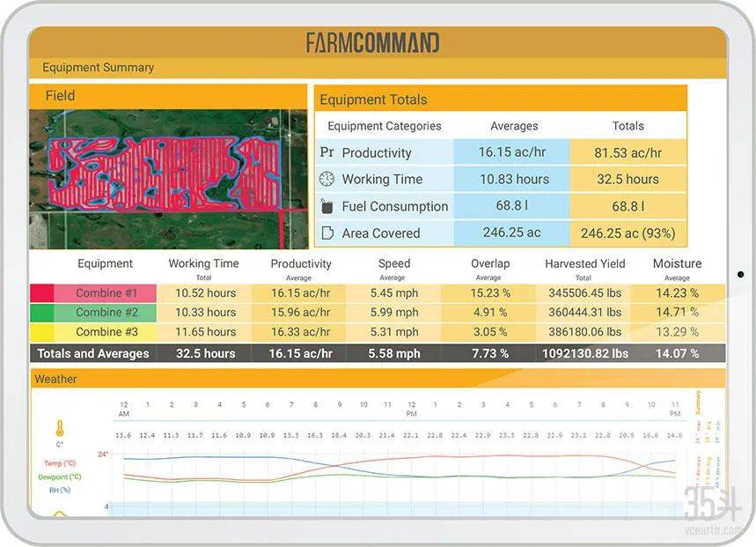
Task: Sort by the Harvested Yield column
Action: coord(584,264)
